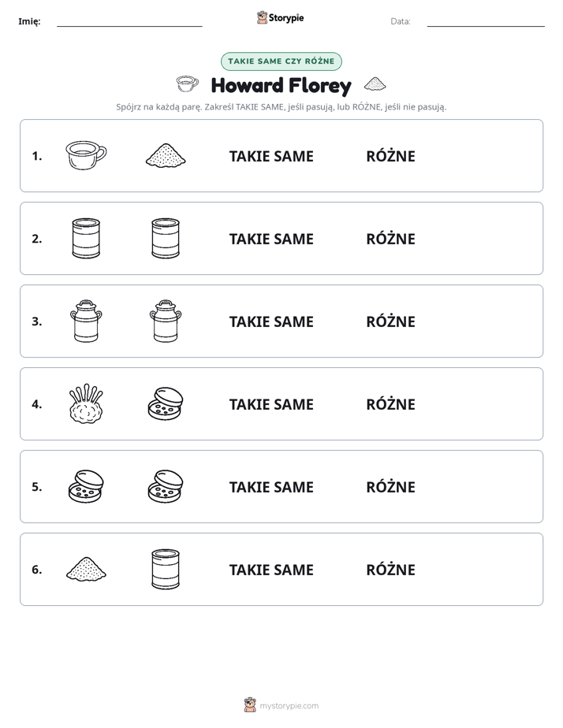The image size is (563, 728).
Task: Click the petri dish icon in row 4
Action: pos(166,403)
